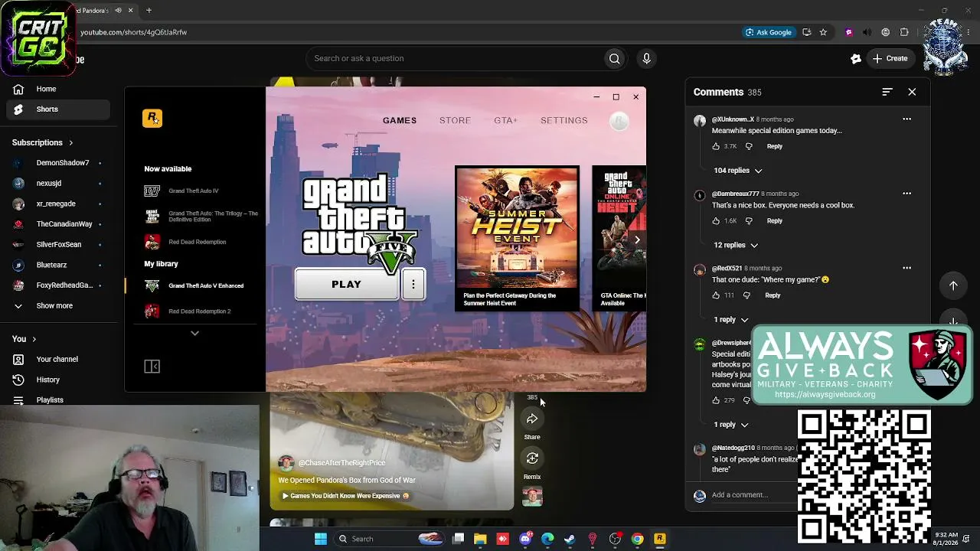Viewport: 980px width, 551px height.
Task: Open the GTA+ tab in Rockstar Launcher
Action: point(505,121)
